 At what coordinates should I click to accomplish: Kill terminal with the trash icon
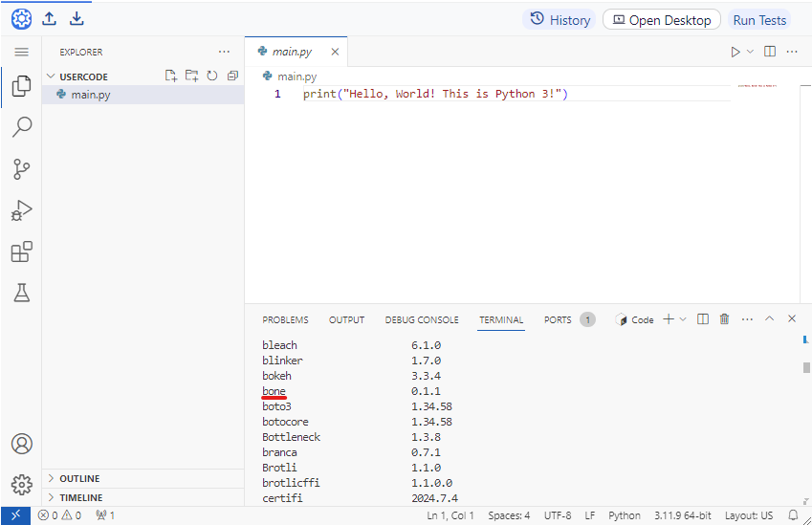click(724, 319)
